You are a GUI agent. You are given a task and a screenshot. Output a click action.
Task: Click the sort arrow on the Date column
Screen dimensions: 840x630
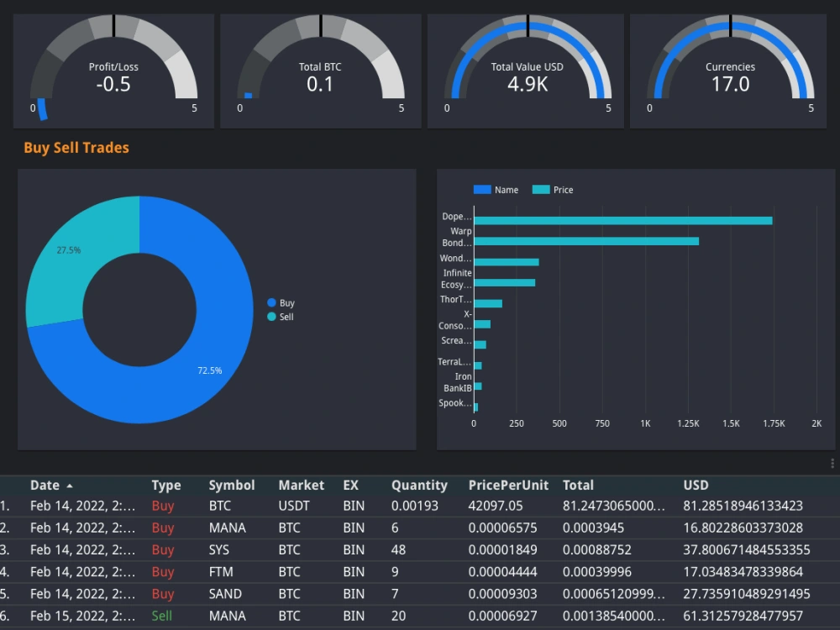(x=69, y=485)
